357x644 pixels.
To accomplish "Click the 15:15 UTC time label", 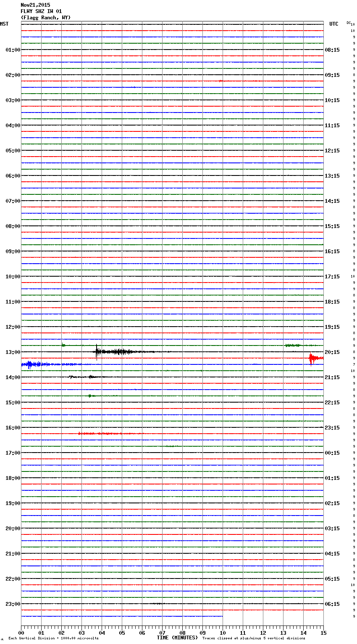I will (x=332, y=226).
